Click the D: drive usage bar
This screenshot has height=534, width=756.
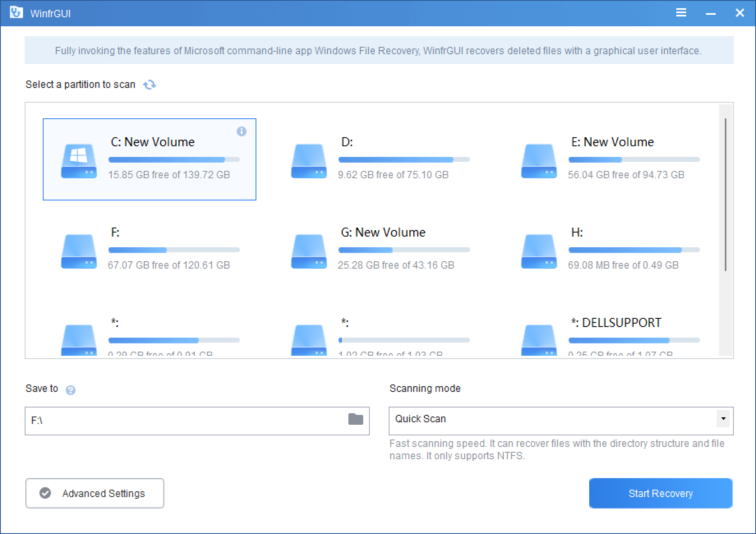point(404,159)
